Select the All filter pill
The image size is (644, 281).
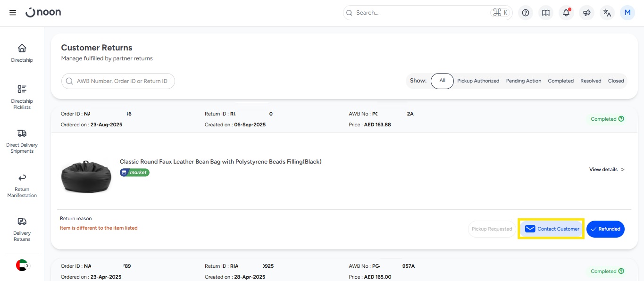click(442, 81)
